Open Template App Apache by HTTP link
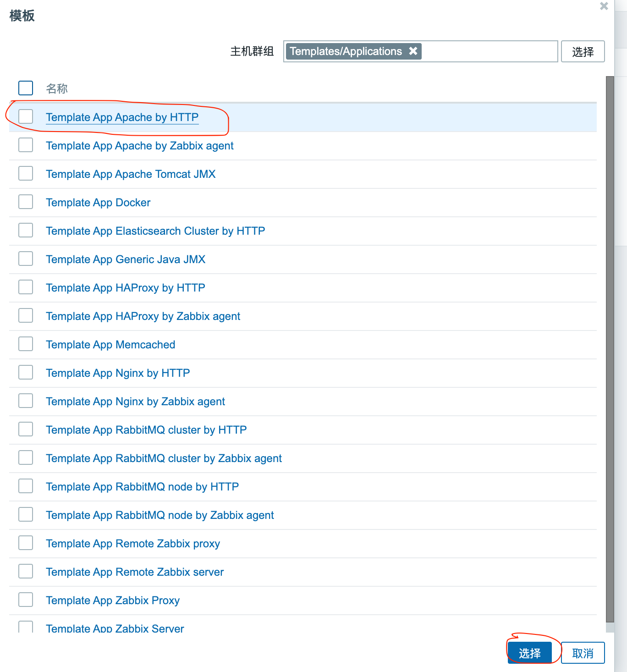 [x=122, y=117]
